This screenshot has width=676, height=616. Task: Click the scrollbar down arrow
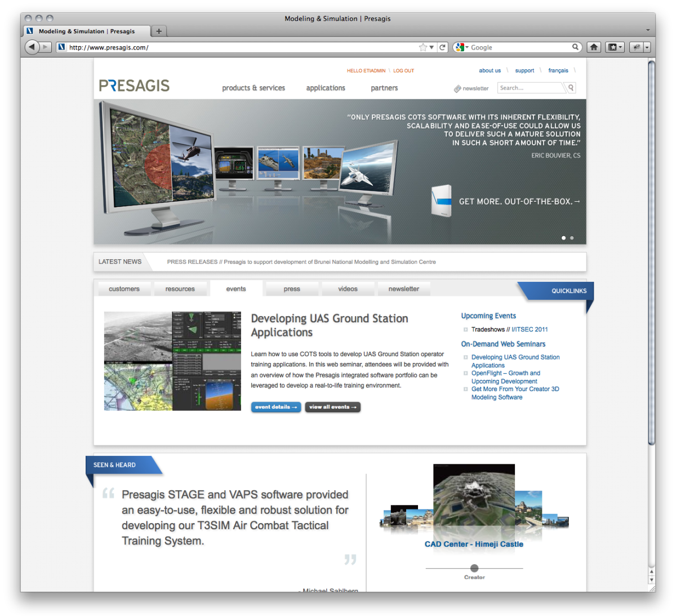pos(651,580)
